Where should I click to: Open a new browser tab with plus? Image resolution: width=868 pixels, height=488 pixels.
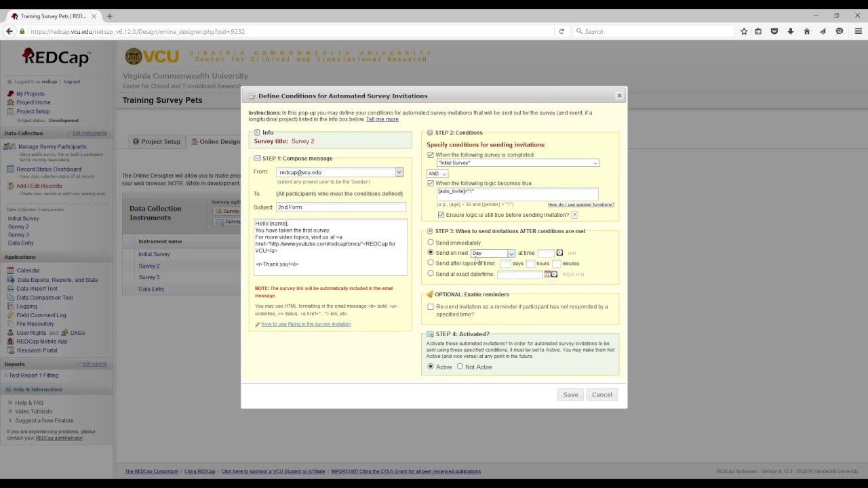(x=110, y=16)
